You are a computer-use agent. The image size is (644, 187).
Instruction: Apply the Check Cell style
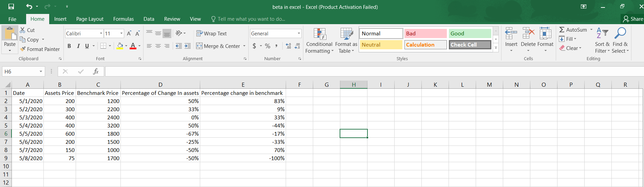point(470,45)
